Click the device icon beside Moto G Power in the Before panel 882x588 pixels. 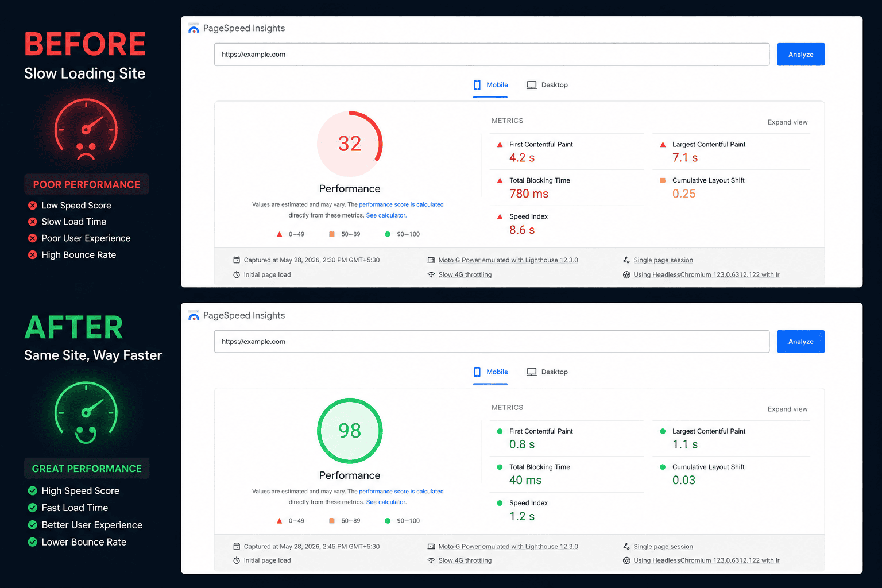coord(431,260)
